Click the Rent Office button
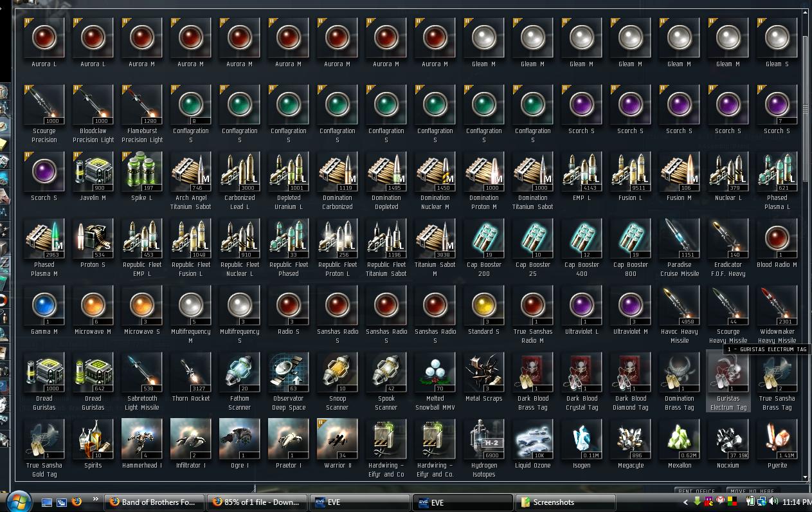This screenshot has height=512, width=812. pos(697,491)
